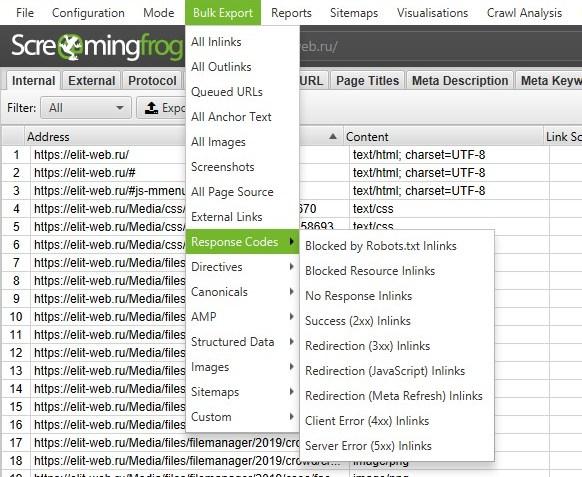582x477 pixels.
Task: Click row number 17
Action: [16, 442]
